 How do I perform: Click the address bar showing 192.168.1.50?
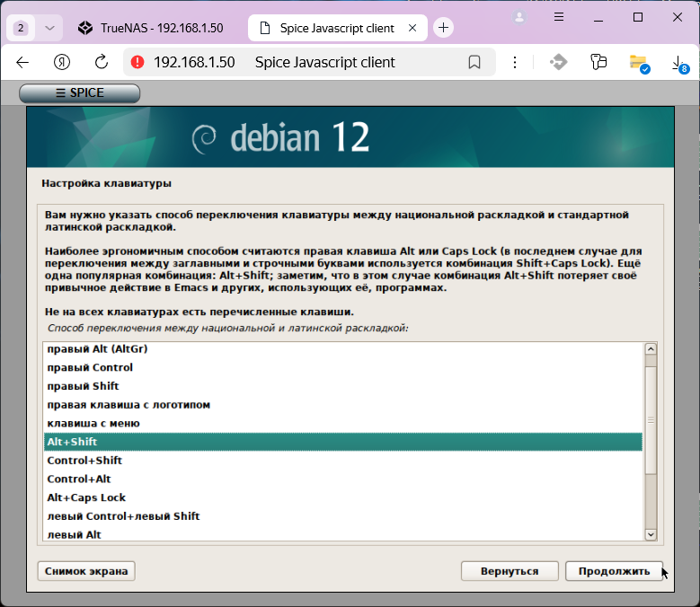tap(309, 63)
